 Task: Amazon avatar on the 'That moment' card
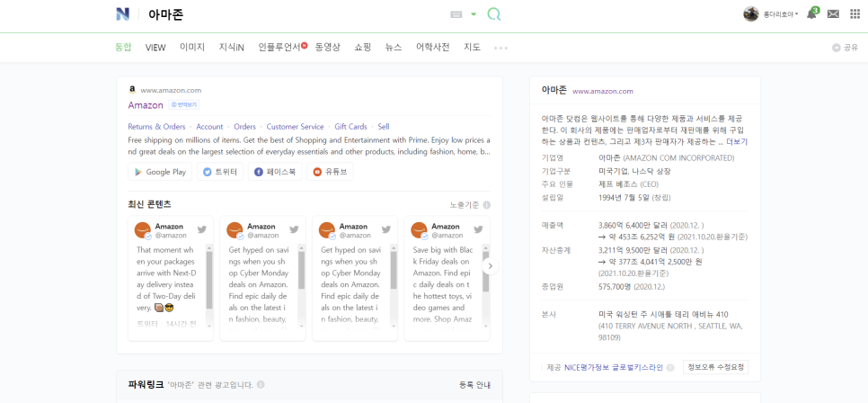tap(143, 230)
